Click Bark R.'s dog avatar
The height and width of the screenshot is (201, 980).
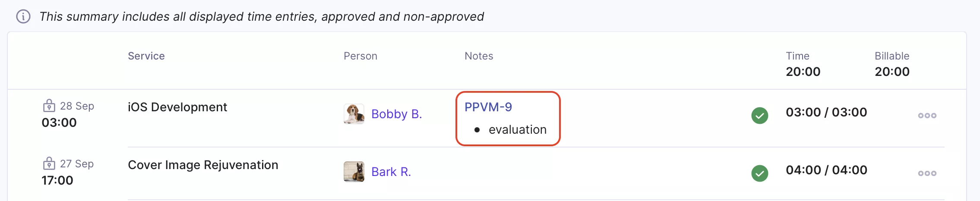click(x=354, y=172)
